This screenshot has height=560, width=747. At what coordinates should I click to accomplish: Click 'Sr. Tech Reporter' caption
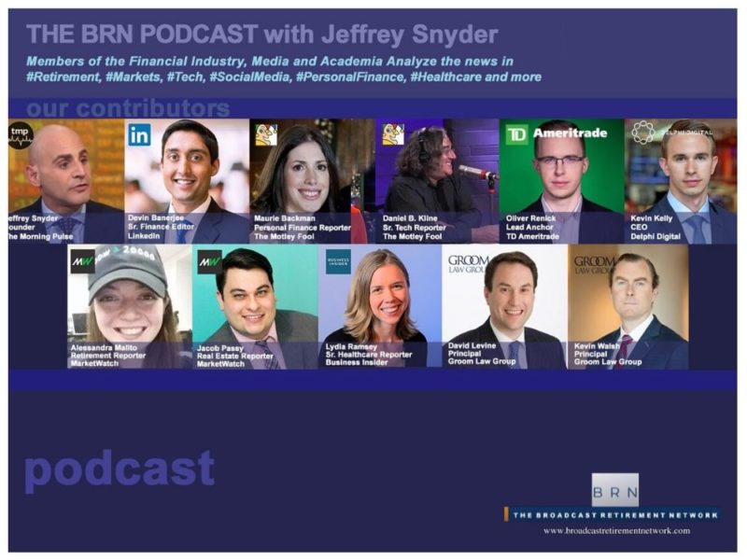coord(415,228)
